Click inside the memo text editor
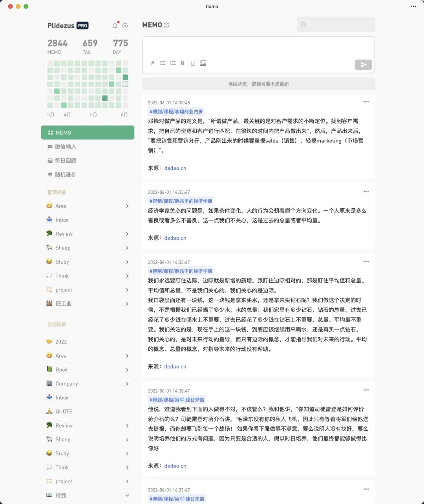Screen dimensions: 424x504 tap(258, 48)
